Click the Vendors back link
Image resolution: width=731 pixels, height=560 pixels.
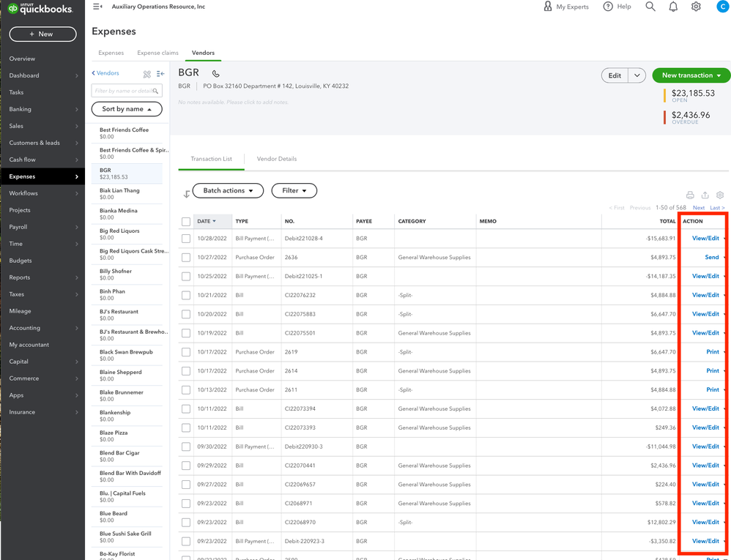point(105,73)
